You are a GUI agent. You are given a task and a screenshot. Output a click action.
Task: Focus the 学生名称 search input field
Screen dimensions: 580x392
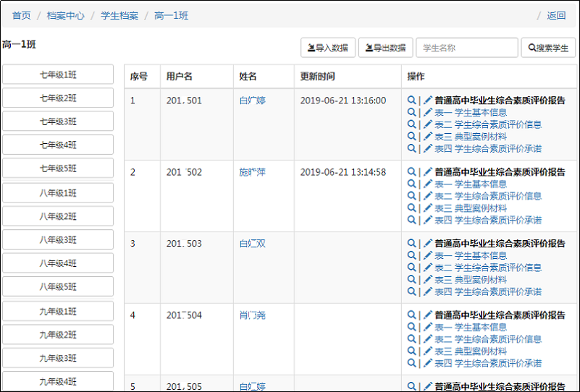(x=466, y=48)
